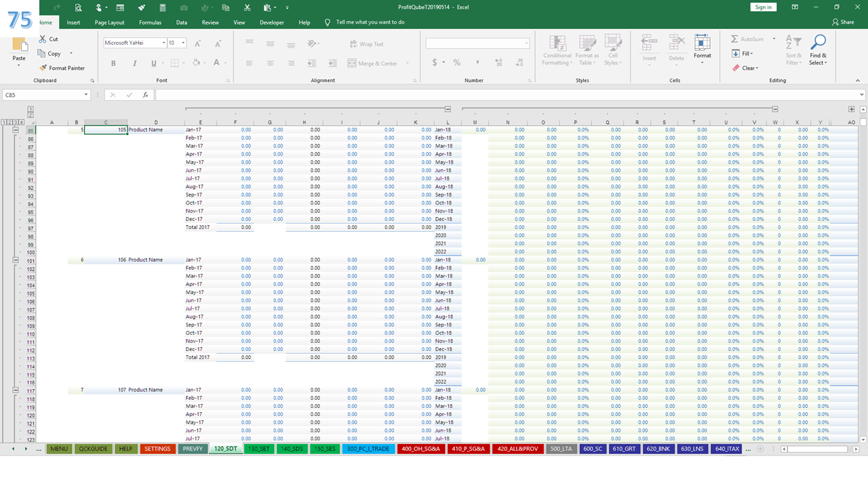
Task: Switch to 400_OH_SG&A worksheet tab
Action: point(421,449)
